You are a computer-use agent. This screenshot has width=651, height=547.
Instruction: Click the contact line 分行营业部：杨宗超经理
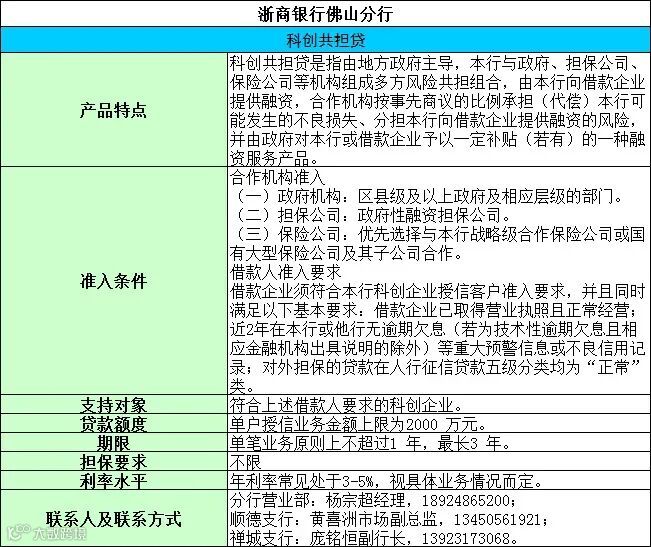click(373, 500)
